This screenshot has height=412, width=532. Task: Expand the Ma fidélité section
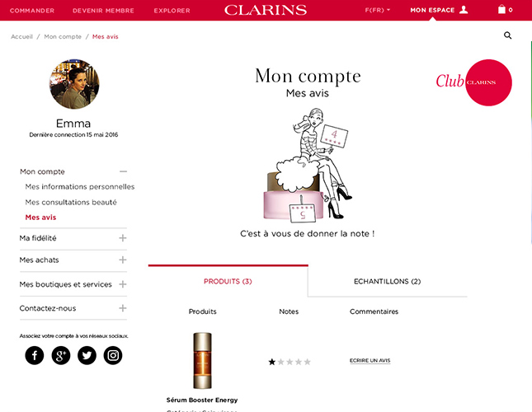(x=123, y=238)
